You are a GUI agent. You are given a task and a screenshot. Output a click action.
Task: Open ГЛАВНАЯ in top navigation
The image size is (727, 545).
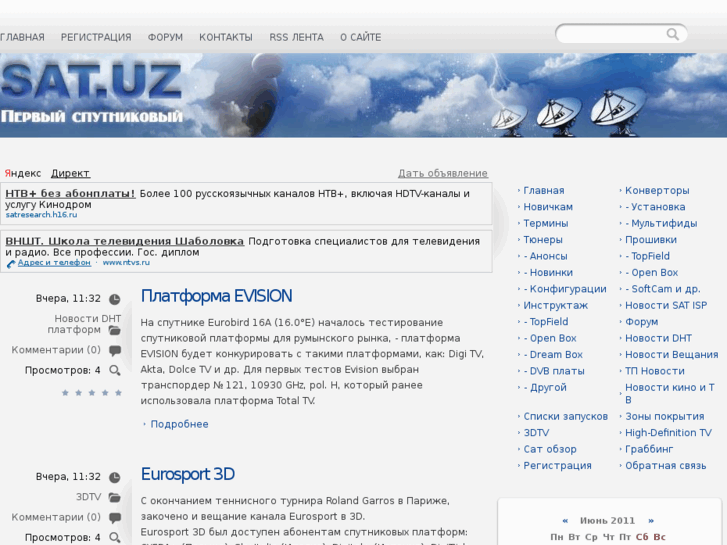pos(22,37)
